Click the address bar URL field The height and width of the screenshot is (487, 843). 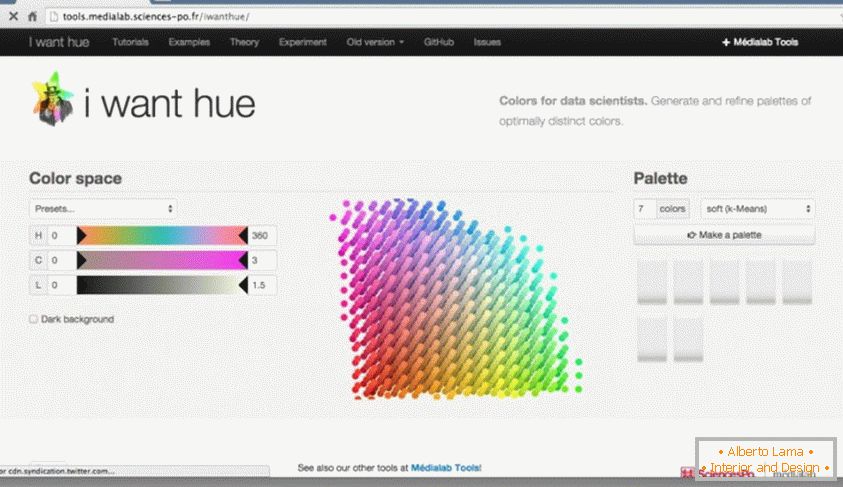click(441, 16)
